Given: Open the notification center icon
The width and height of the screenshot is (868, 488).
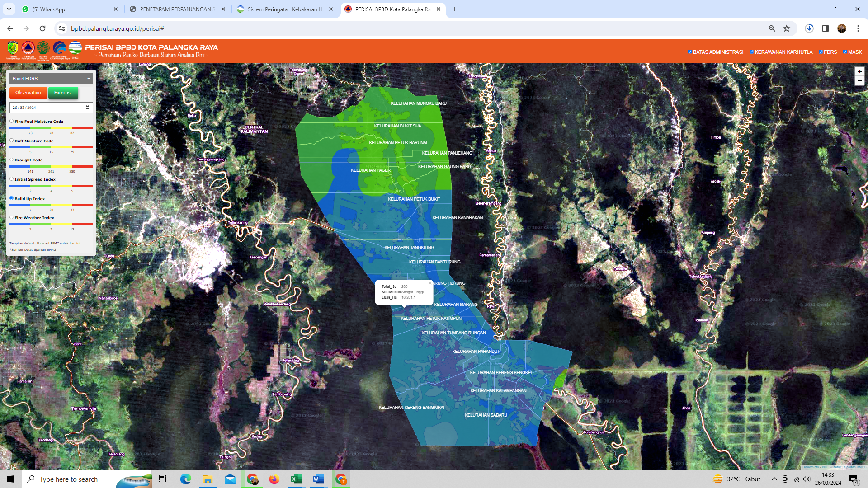Looking at the screenshot, I should pos(854,479).
